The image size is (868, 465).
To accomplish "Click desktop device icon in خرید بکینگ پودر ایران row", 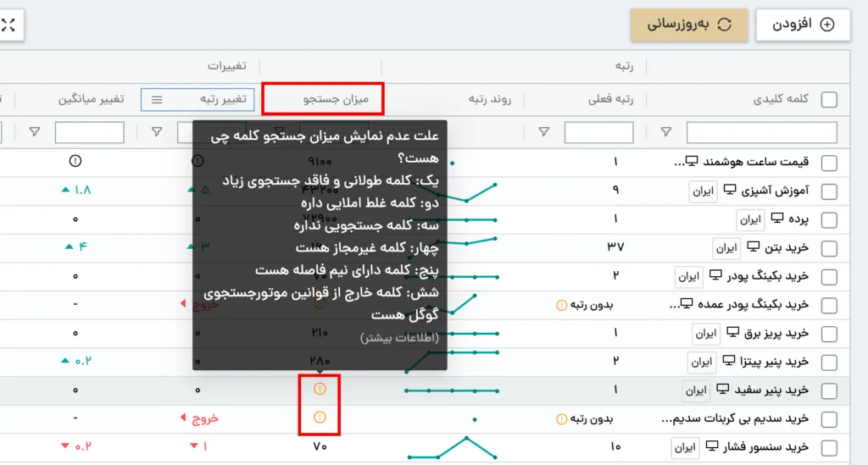I will click(x=715, y=274).
